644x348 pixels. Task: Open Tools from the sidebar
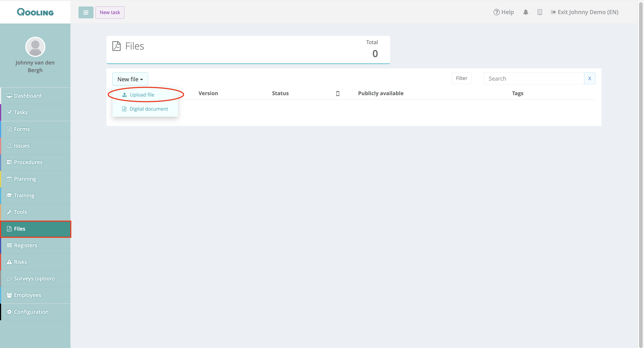click(x=20, y=212)
